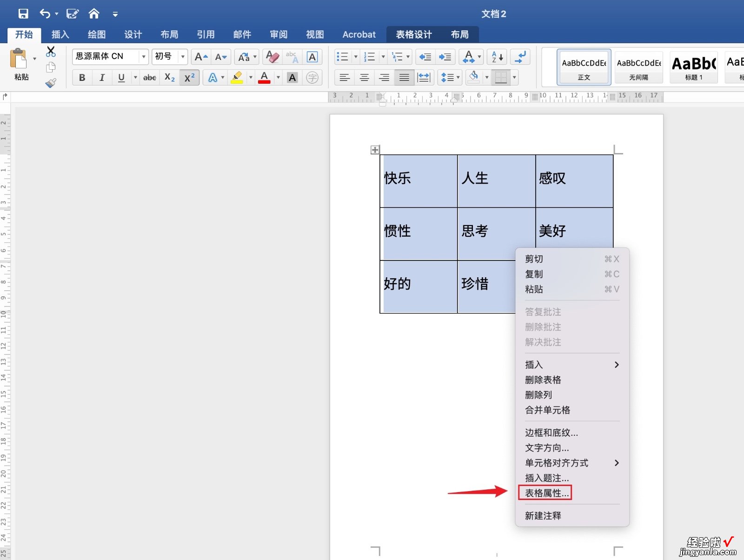Decrease font size with A-down icon

click(221, 57)
